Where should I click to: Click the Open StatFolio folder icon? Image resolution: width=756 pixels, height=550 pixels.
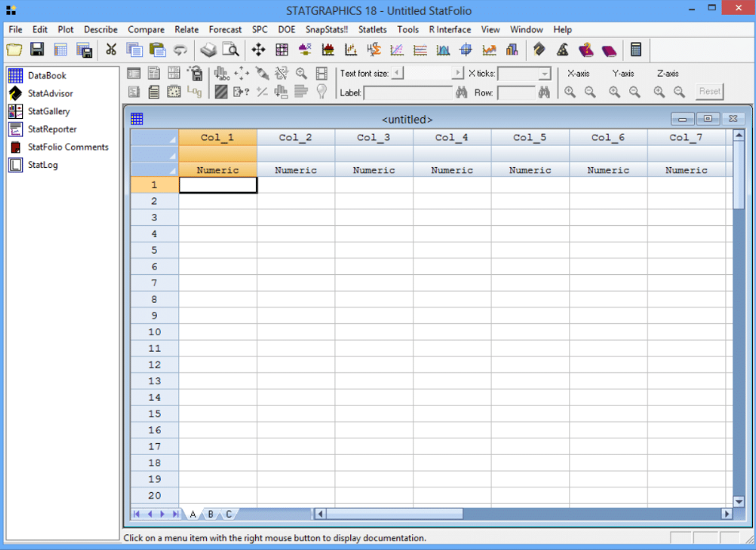coord(14,50)
